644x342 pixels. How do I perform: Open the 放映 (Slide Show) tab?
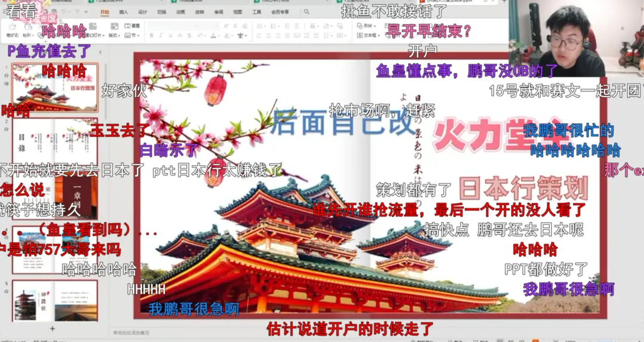tap(200, 12)
